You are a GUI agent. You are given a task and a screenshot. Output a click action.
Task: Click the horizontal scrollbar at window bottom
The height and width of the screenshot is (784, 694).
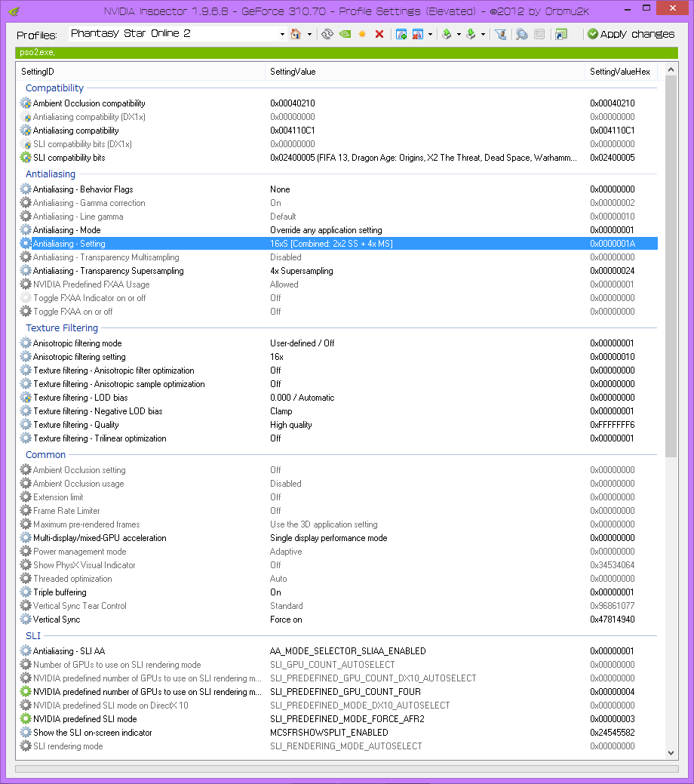coord(346,768)
